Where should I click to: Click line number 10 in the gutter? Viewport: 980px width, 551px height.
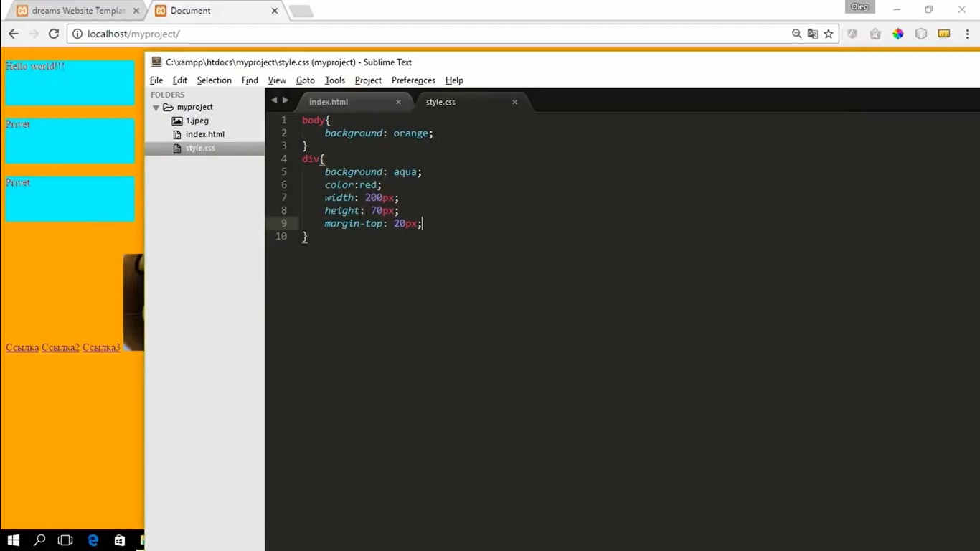(x=281, y=236)
